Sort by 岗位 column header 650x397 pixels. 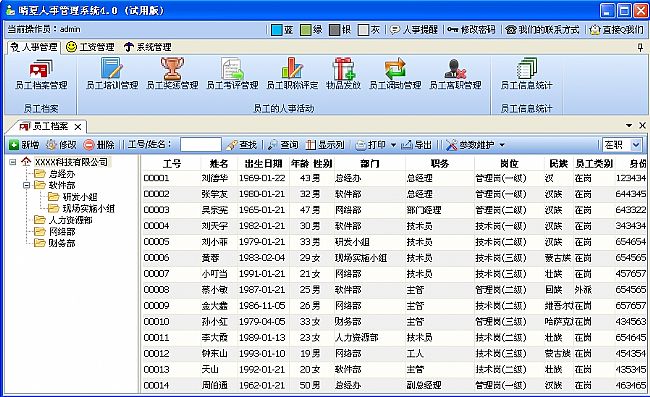coord(509,164)
